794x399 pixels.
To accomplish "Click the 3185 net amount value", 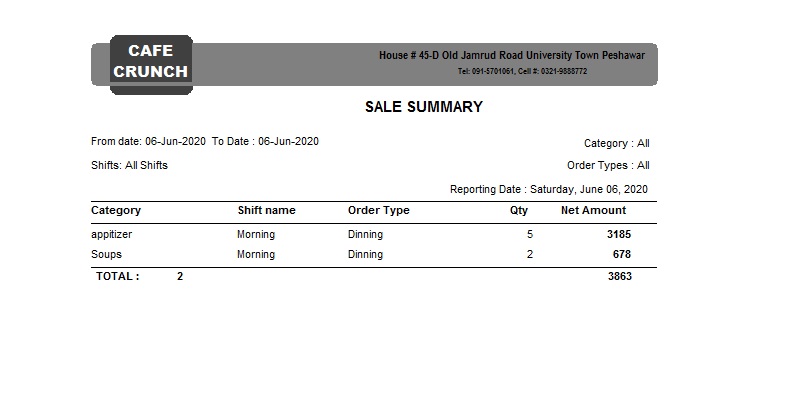I will point(619,234).
